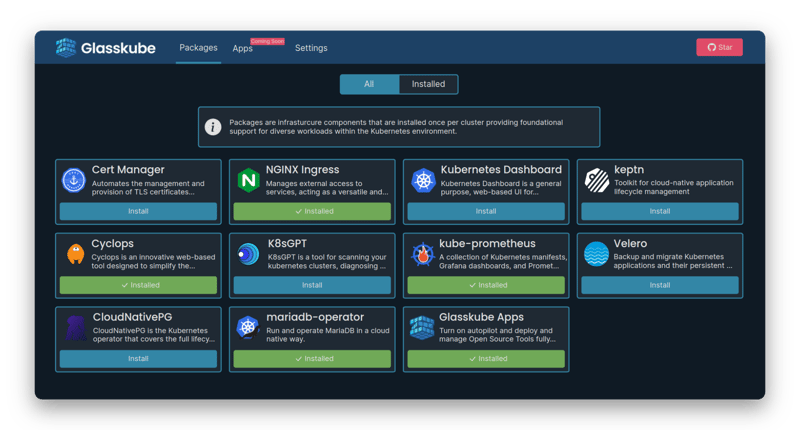800x430 pixels.
Task: Install the Cert Manager package
Action: pyautogui.click(x=138, y=211)
